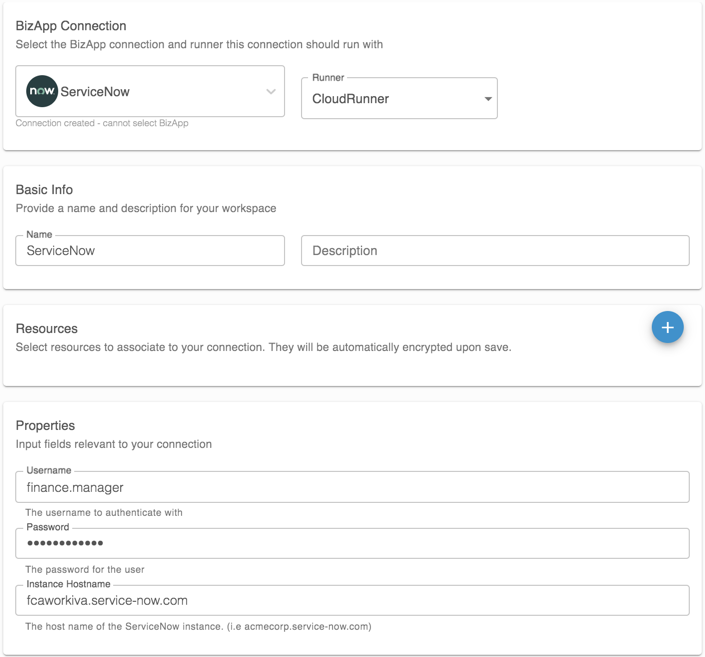Screen dimensions: 705x657
Task: Click the Username field with finance.manager
Action: point(352,487)
